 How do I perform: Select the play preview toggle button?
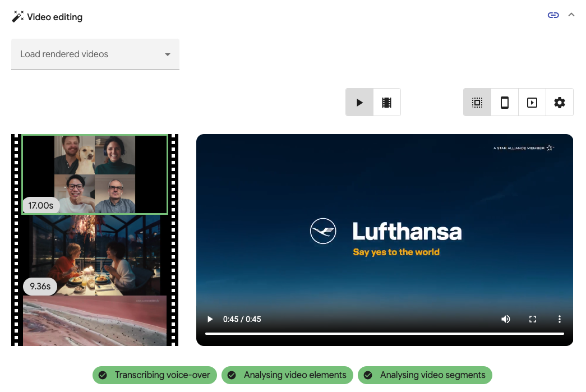tap(359, 103)
